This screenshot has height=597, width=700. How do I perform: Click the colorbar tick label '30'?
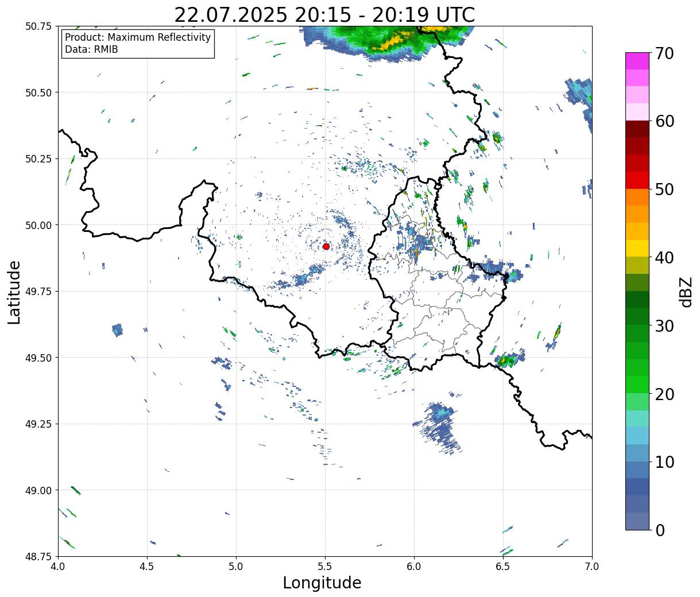664,325
